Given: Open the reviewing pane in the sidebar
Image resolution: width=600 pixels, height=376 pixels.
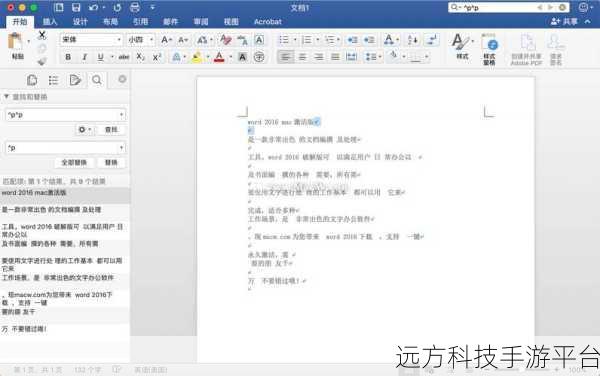Looking at the screenshot, I should (75, 80).
